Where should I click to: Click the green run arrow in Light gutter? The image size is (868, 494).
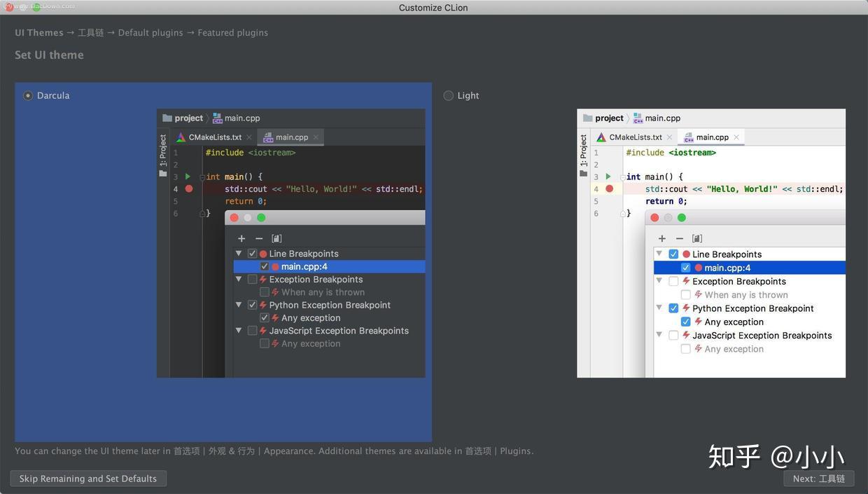[608, 177]
